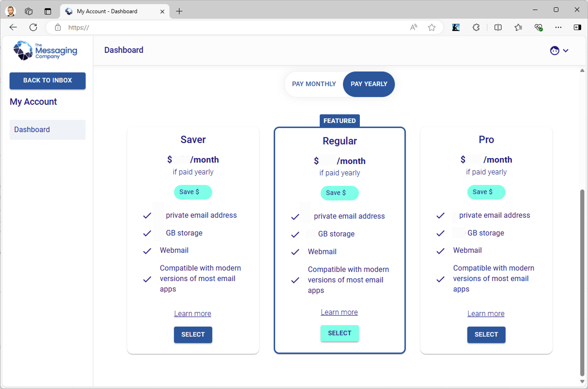
Task: Click the K extension icon in toolbar
Action: 456,27
